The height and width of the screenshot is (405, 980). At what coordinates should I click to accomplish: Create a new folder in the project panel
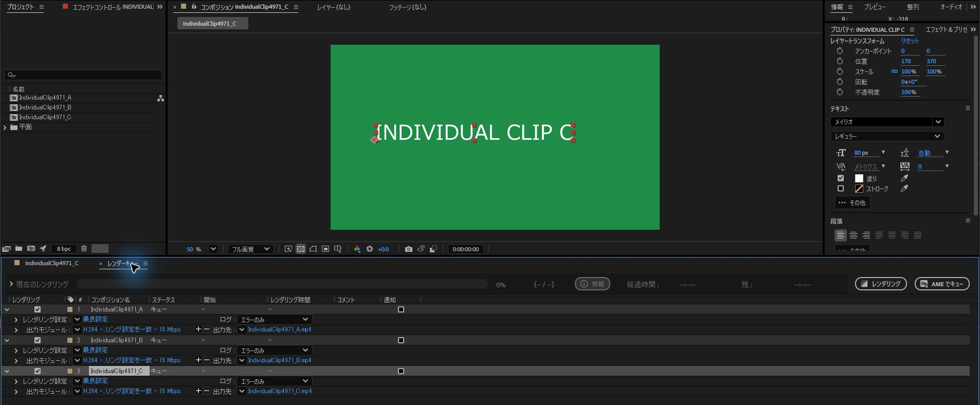pos(19,249)
